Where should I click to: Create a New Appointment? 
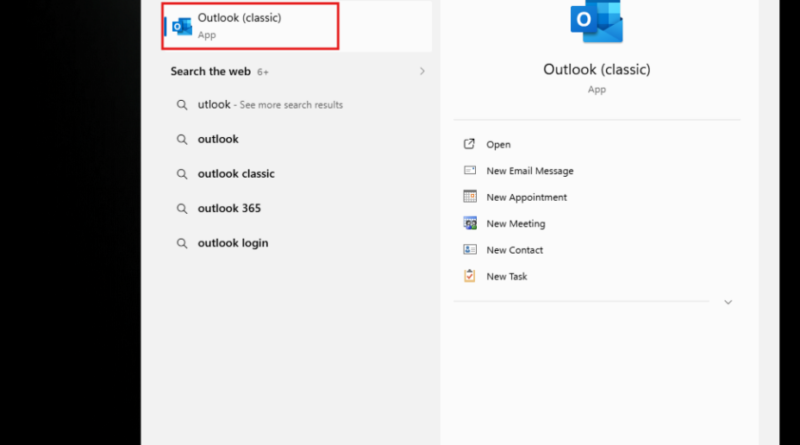(526, 197)
